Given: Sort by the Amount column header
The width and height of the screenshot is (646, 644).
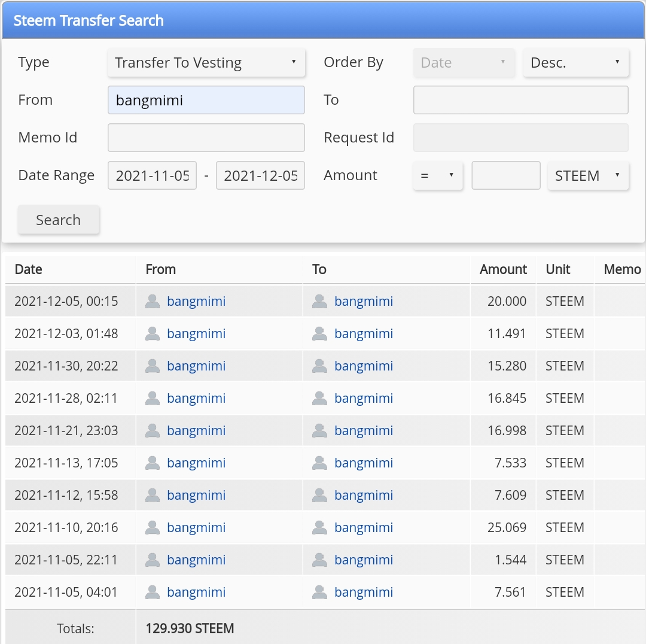Looking at the screenshot, I should point(503,269).
